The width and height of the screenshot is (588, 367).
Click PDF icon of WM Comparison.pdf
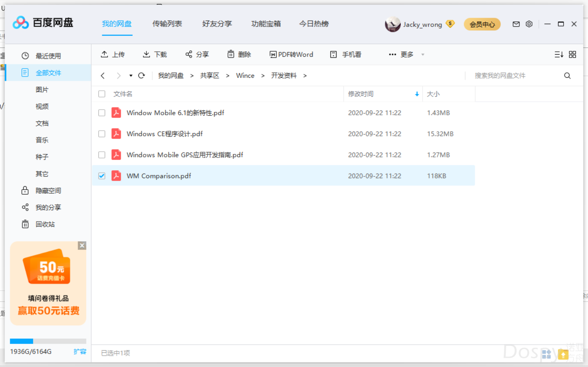tap(116, 176)
